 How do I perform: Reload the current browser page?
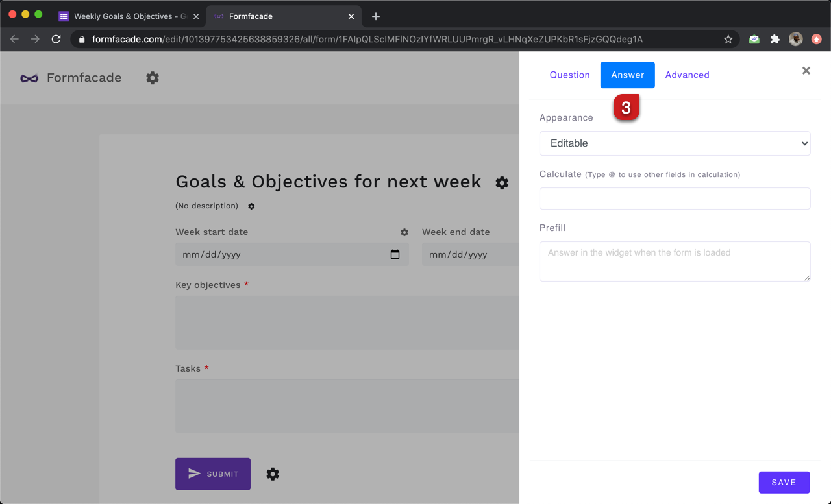56,39
